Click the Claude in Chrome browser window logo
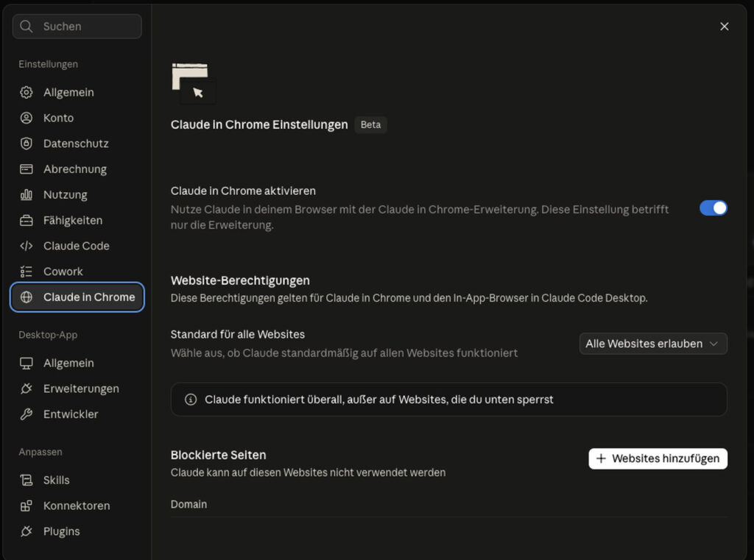Image resolution: width=754 pixels, height=560 pixels. point(194,82)
